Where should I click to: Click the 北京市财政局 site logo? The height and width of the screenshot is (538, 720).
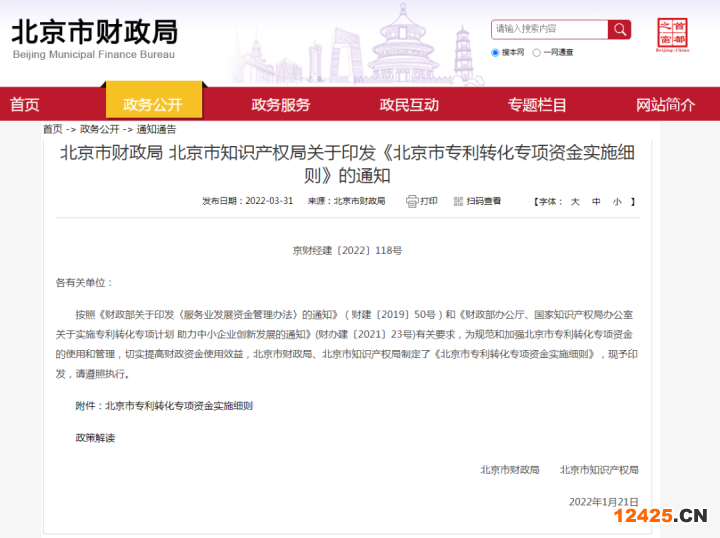pyautogui.click(x=94, y=37)
